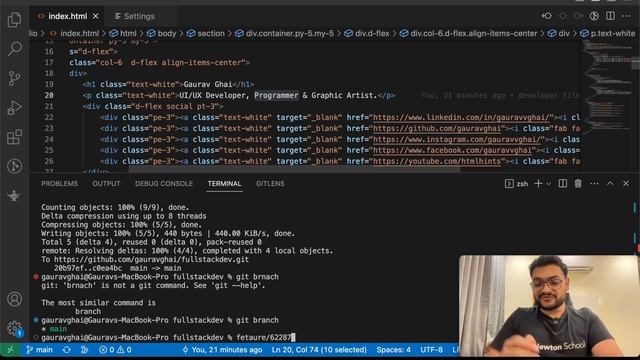Viewport: 640px width, 360px height.
Task: Click 'You, 21 minutes ago' blame status
Action: point(222,350)
